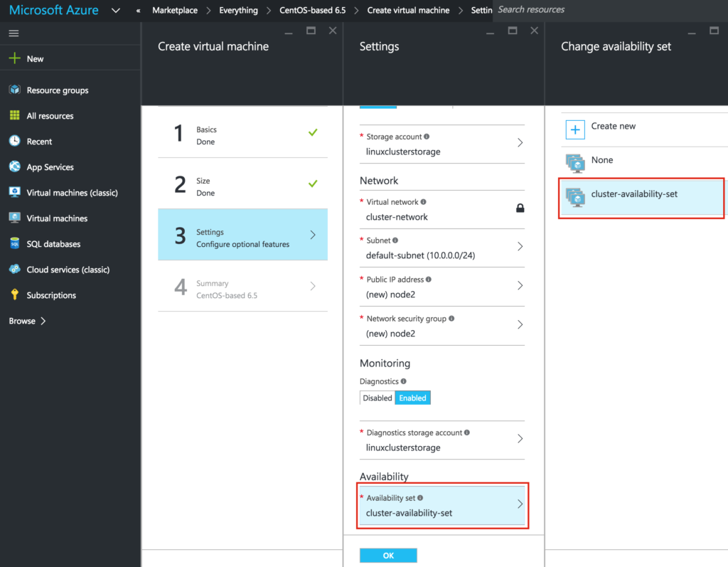Screen dimensions: 728x567
Task: Keep Diagnostics set to Enabled
Action: coord(412,398)
